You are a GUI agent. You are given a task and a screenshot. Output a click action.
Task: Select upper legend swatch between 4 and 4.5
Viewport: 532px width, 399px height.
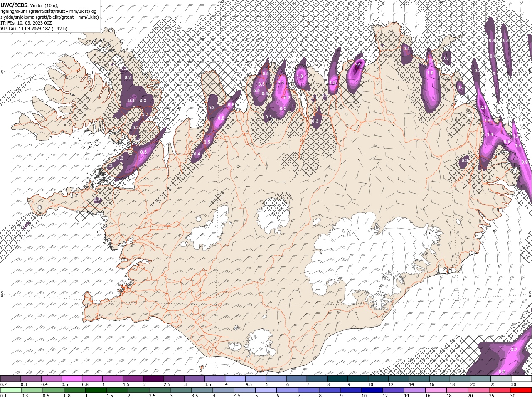(x=234, y=379)
